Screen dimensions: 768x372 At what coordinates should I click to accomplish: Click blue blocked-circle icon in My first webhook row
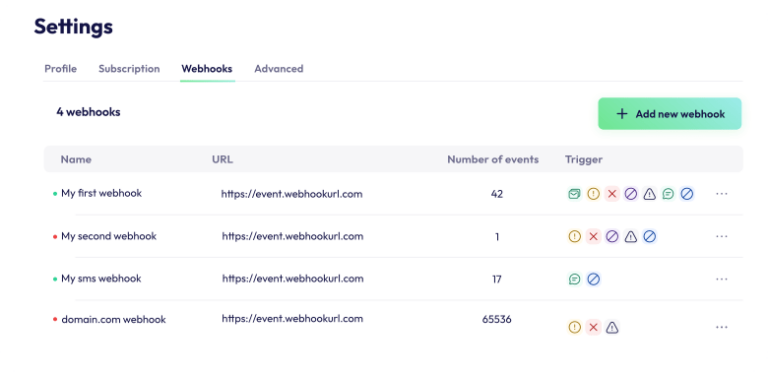687,194
